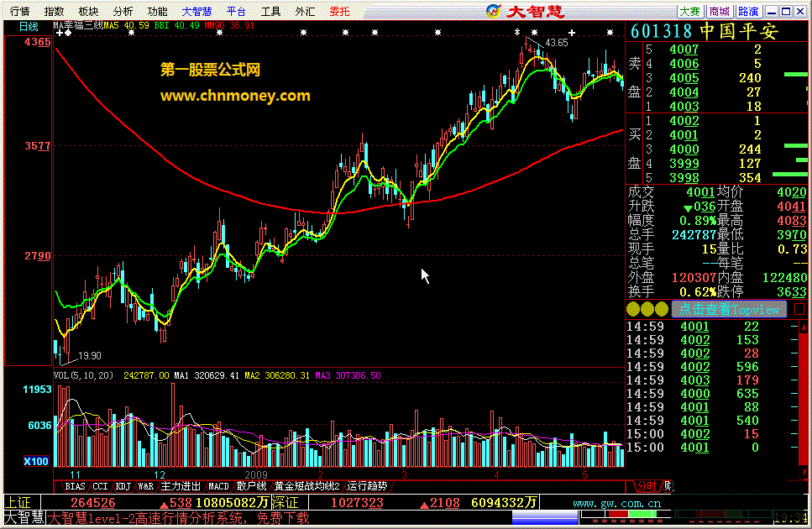Image resolution: width=812 pixels, height=529 pixels.
Task: Switch to the 黄金短战均线2 indicator tab
Action: coord(306,486)
